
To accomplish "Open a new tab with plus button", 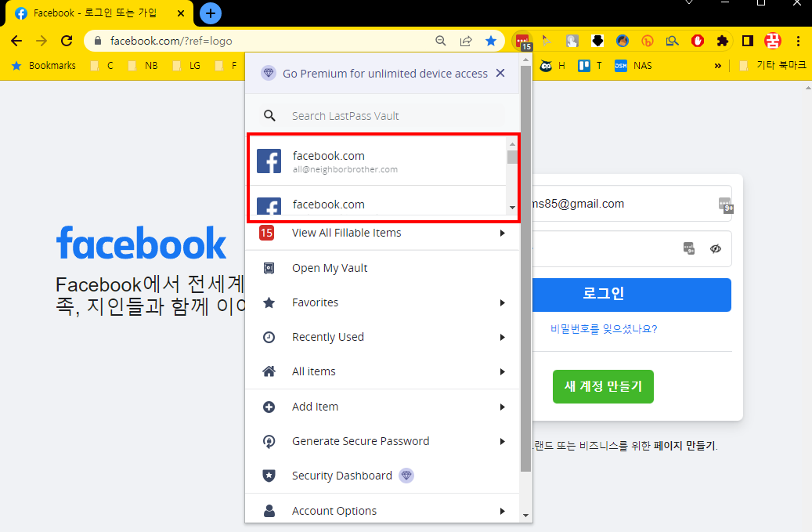I will pos(211,13).
